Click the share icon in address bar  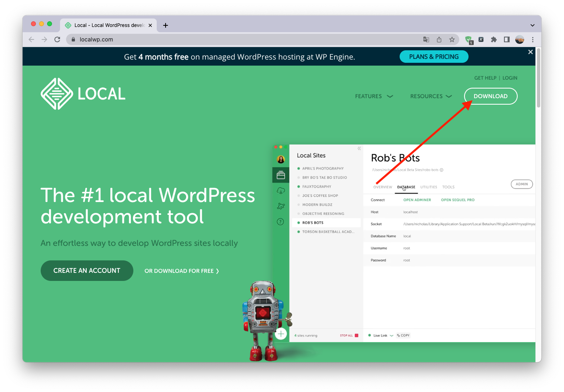point(439,39)
